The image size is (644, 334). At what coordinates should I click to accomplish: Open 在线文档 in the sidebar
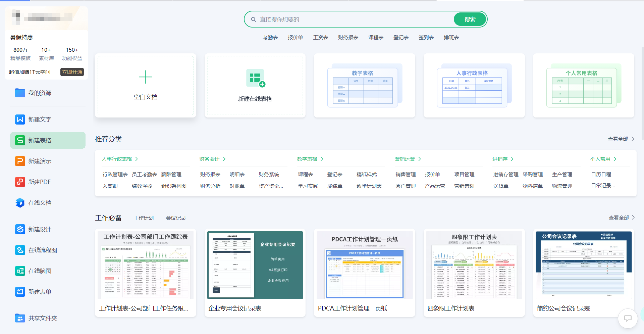[x=40, y=202]
